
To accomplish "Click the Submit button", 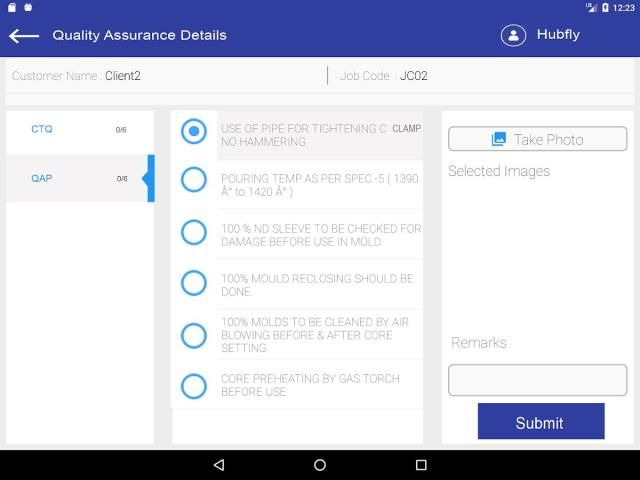I will pyautogui.click(x=540, y=422).
